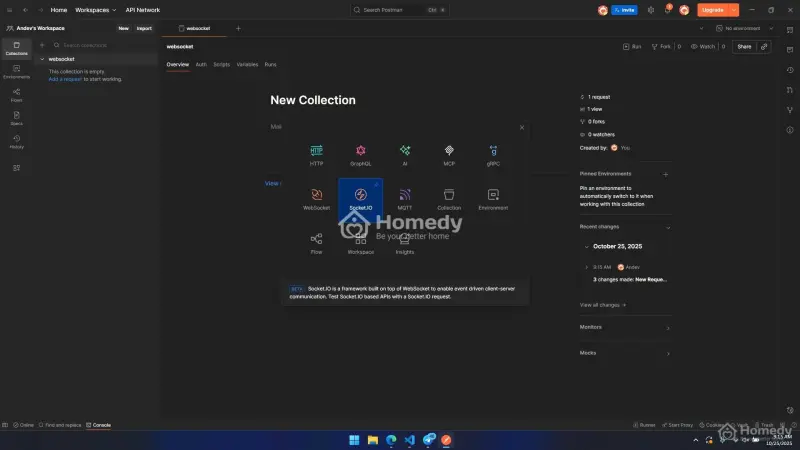Viewport: 800px width, 450px height.
Task: Go to Home in the top bar
Action: (59, 10)
